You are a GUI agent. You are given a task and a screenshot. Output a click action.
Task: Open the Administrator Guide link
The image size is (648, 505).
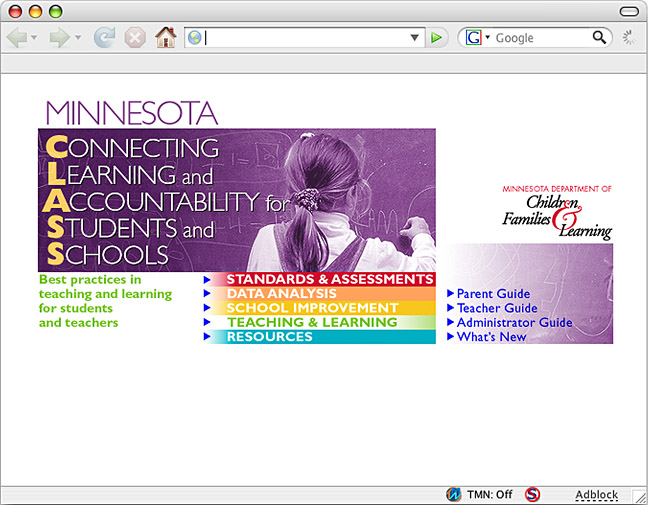[515, 322]
